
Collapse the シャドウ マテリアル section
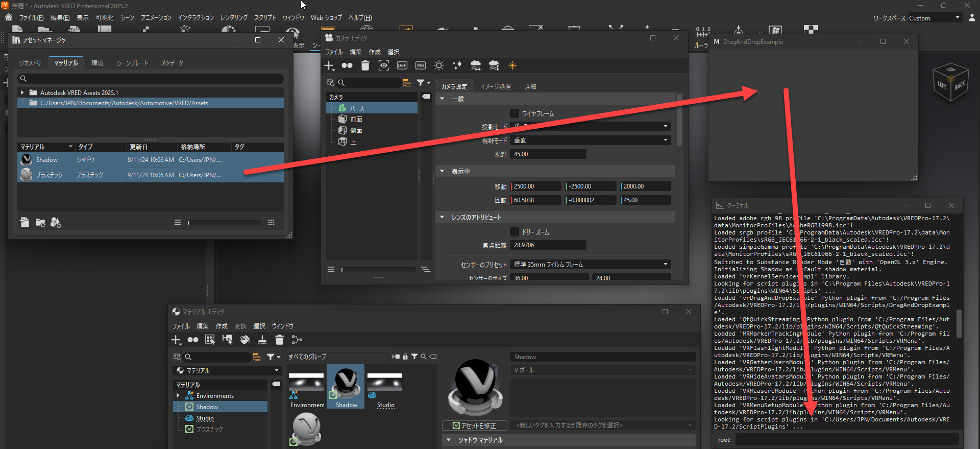click(x=449, y=440)
